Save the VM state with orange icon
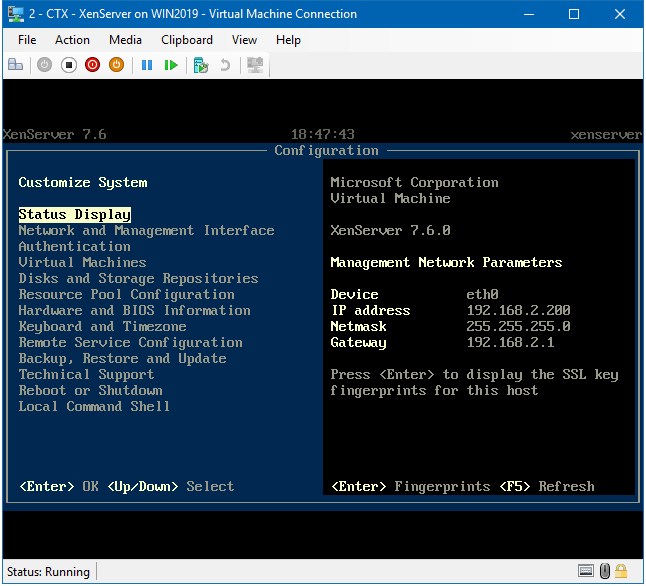The width and height of the screenshot is (646, 586). point(117,65)
